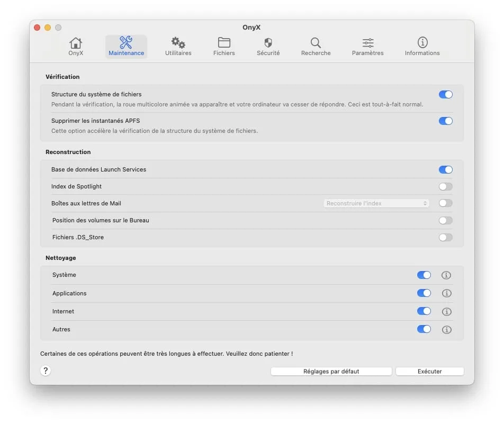Open the Sécurité section

pos(267,46)
